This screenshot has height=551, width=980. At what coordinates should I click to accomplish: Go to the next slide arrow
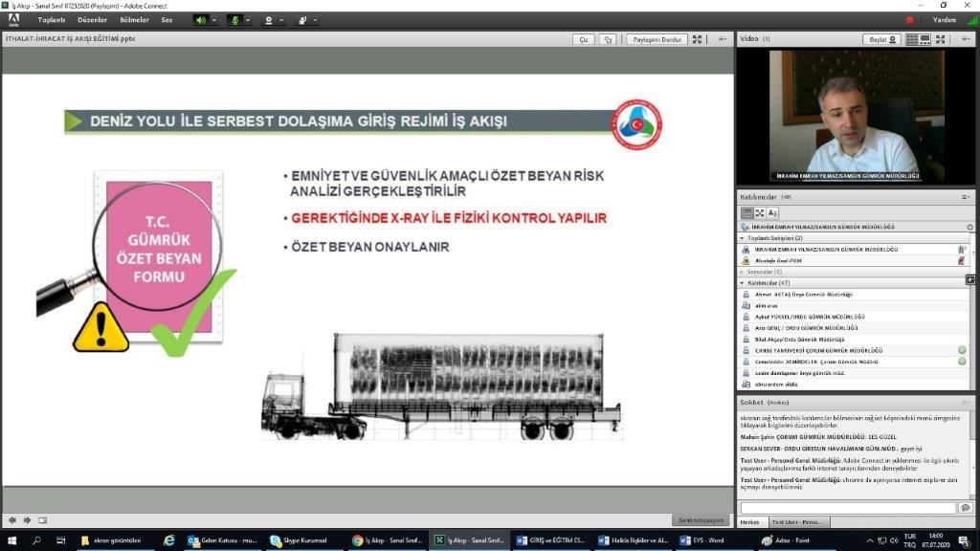click(x=27, y=520)
